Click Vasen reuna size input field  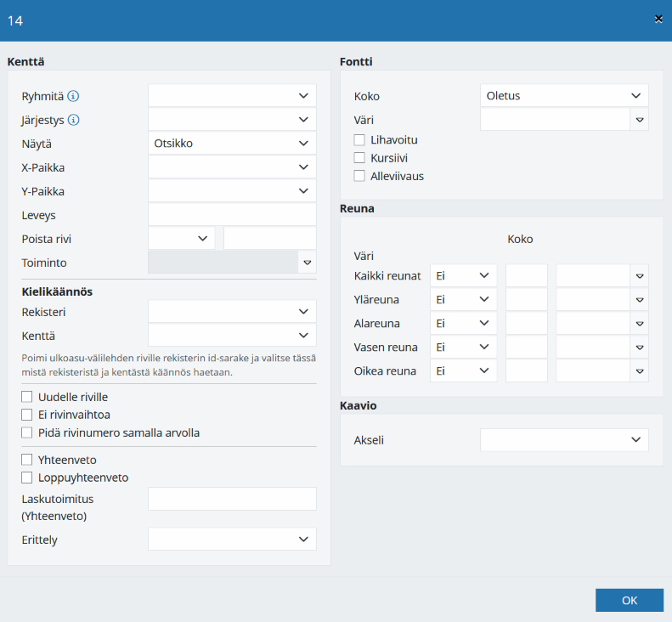(526, 348)
